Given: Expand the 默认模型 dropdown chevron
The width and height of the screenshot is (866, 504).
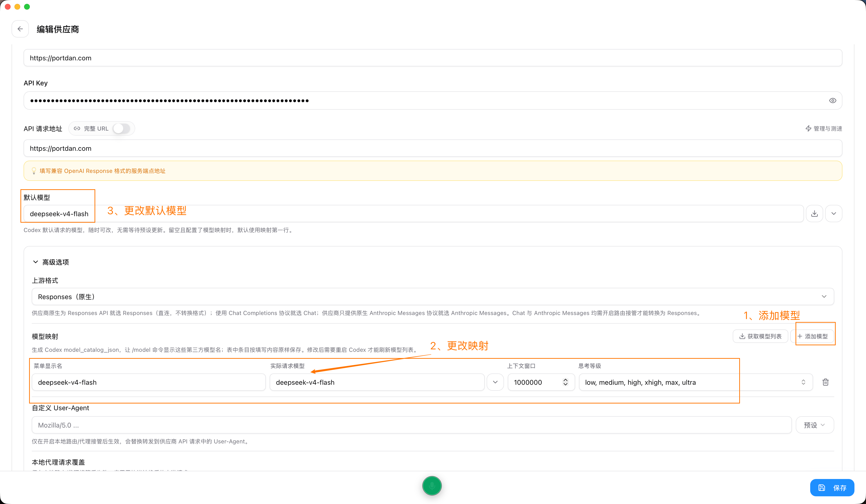Looking at the screenshot, I should click(833, 214).
